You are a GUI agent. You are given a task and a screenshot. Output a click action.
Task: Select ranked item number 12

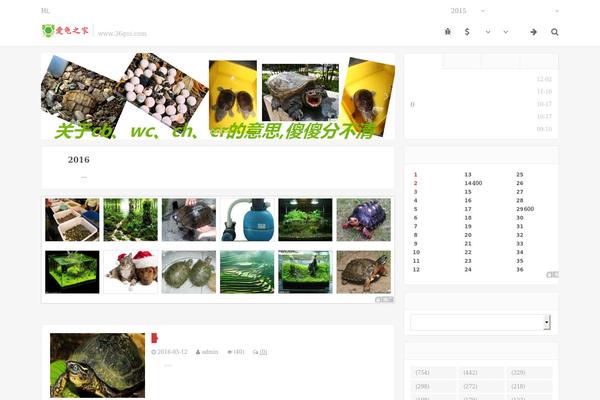click(416, 269)
